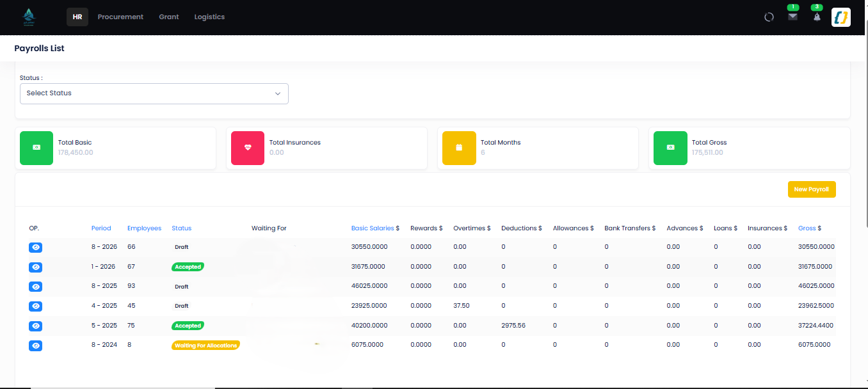This screenshot has height=389, width=868.
Task: Click the loading spinner icon in the header
Action: coord(769,17)
